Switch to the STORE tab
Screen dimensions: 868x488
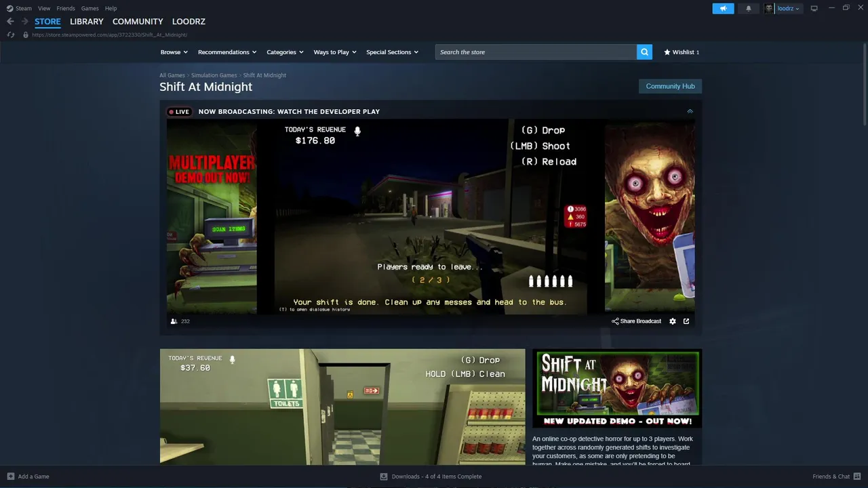tap(47, 22)
